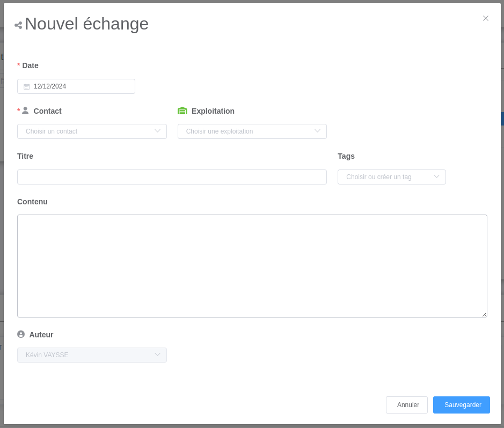This screenshot has height=428, width=504.
Task: Click inside the Contenu text area
Action: 252,265
